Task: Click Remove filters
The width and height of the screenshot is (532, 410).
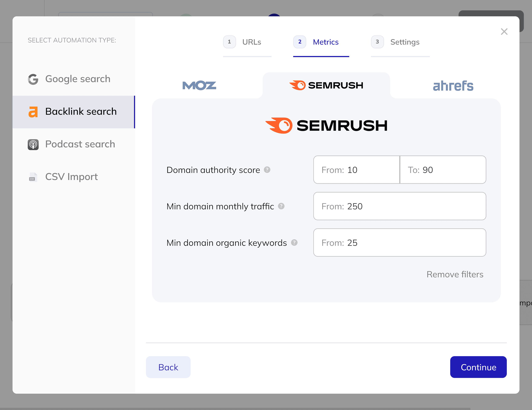Action: [455, 274]
